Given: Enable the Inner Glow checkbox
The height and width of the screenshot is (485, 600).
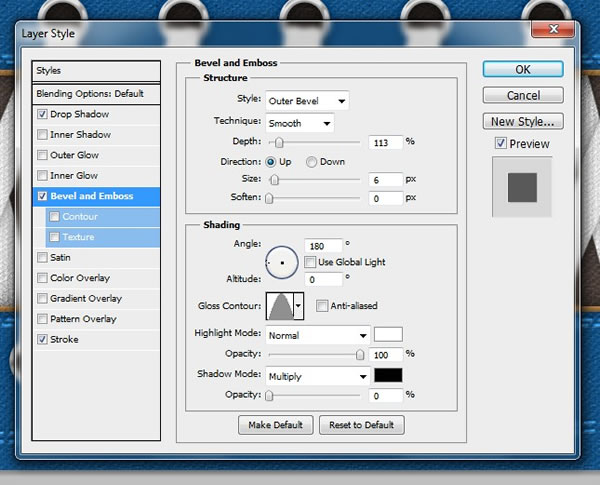Looking at the screenshot, I should point(42,175).
